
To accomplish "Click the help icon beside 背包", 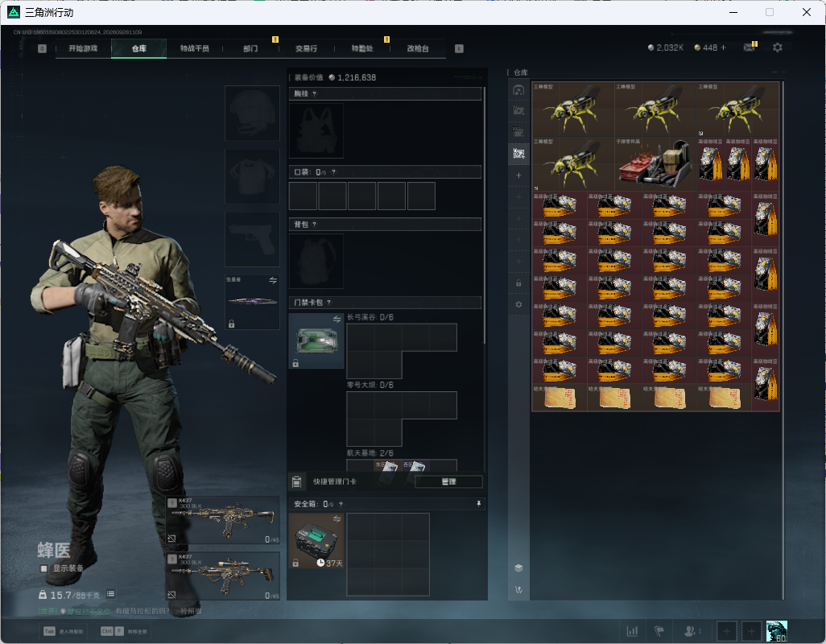I will 315,225.
